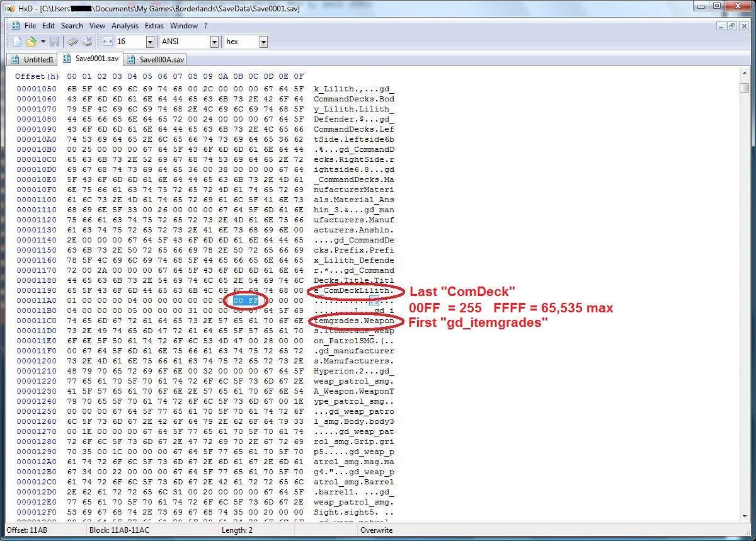Open the Analysis menu

[125, 26]
